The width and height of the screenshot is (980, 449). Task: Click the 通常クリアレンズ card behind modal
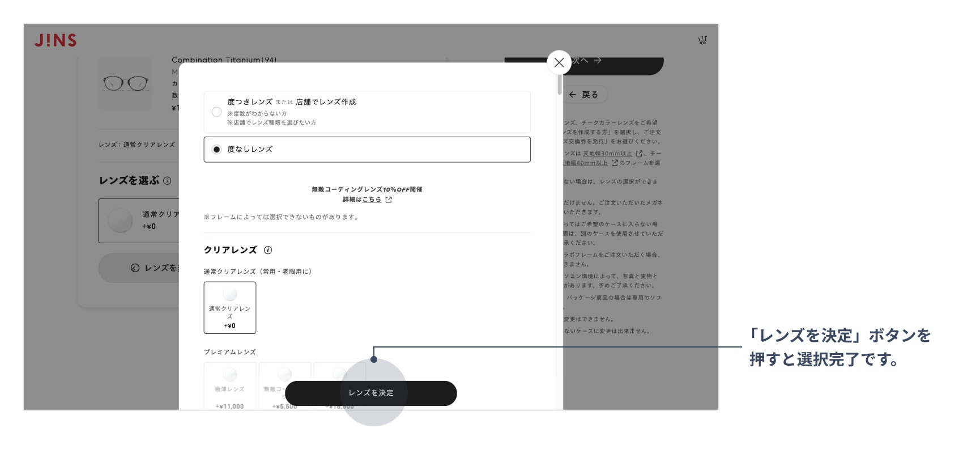click(139, 221)
